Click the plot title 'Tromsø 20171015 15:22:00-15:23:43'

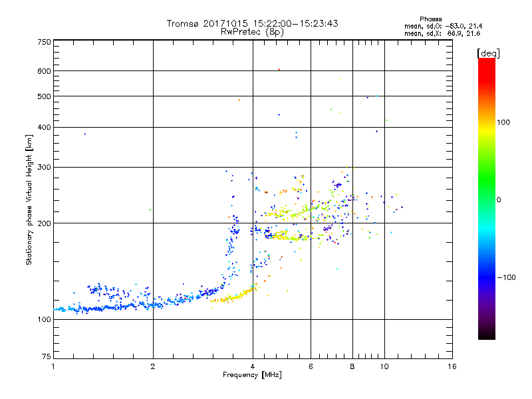252,23
